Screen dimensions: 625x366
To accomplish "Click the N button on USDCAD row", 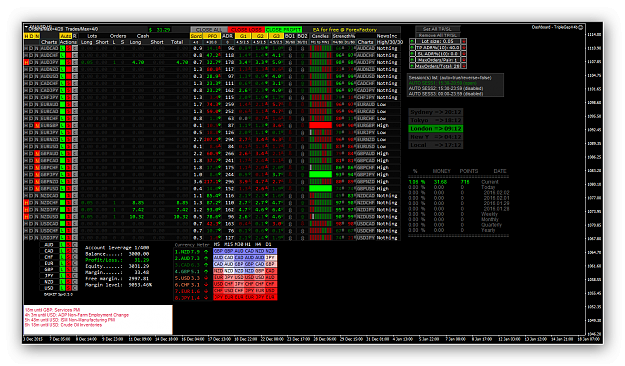I will pos(36,224).
